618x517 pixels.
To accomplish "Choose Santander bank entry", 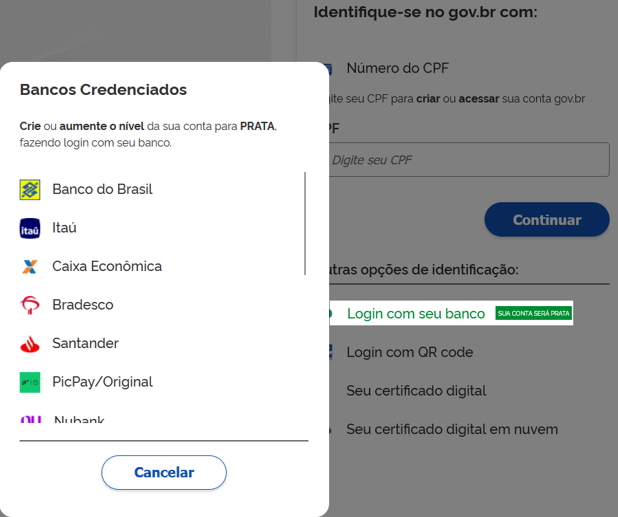I will click(x=86, y=343).
